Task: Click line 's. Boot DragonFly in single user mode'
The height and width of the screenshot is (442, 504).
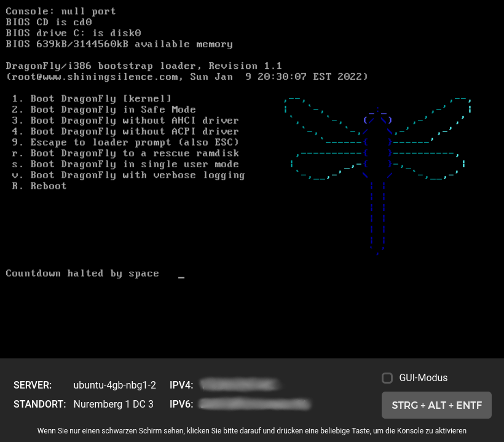Action: [x=125, y=164]
